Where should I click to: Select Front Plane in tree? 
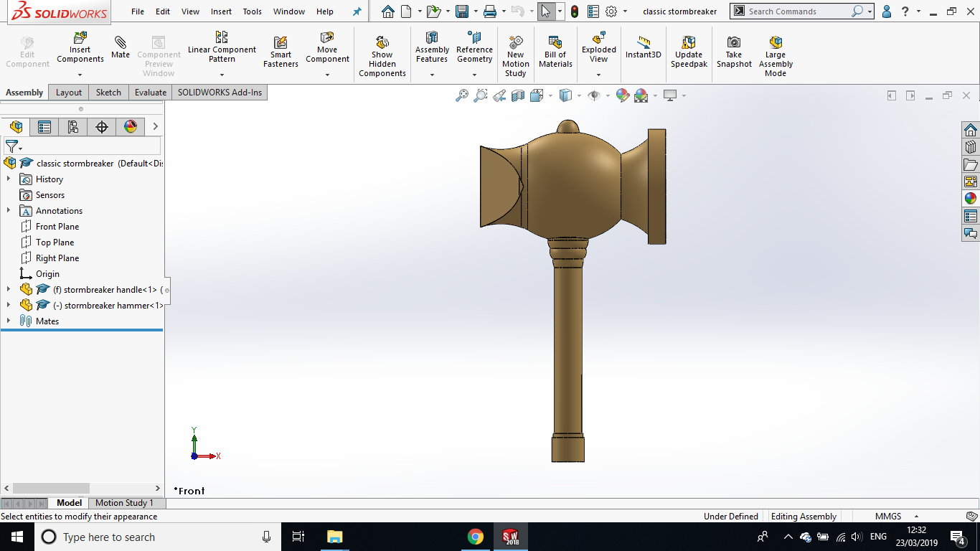click(x=57, y=227)
